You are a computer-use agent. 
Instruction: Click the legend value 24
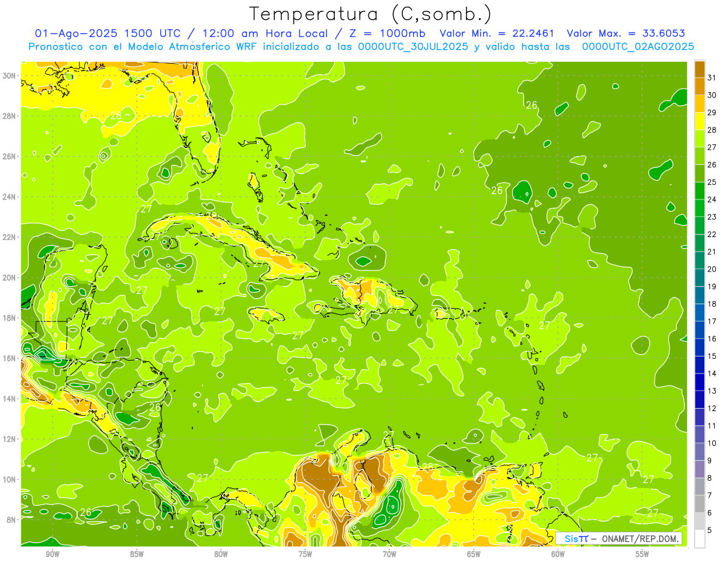(712, 199)
